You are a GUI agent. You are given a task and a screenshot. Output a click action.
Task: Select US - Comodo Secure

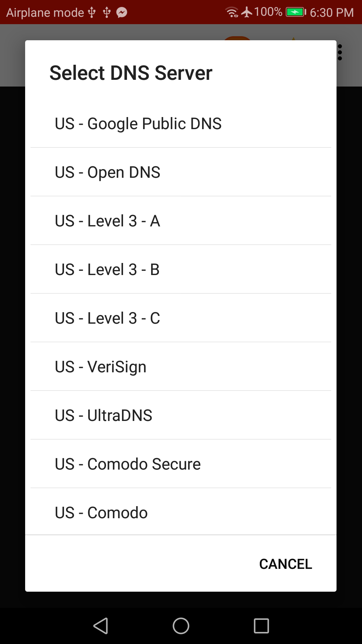click(181, 464)
